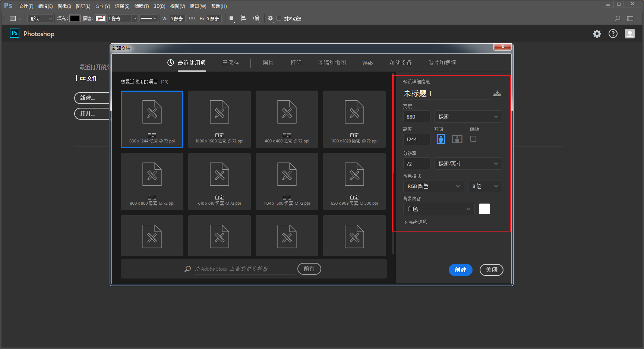
Task: Select landscape orientation icon
Action: 457,139
